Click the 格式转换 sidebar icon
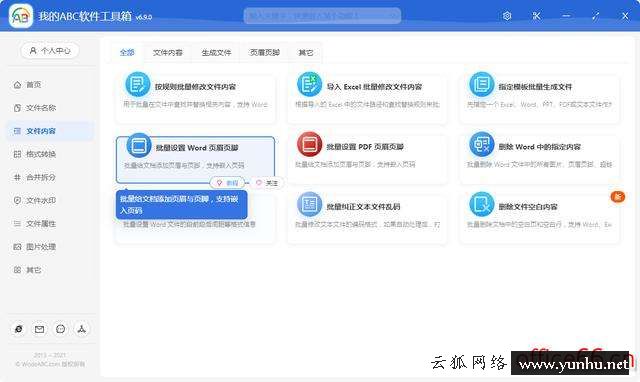Image resolution: width=640 pixels, height=382 pixels. tap(17, 154)
